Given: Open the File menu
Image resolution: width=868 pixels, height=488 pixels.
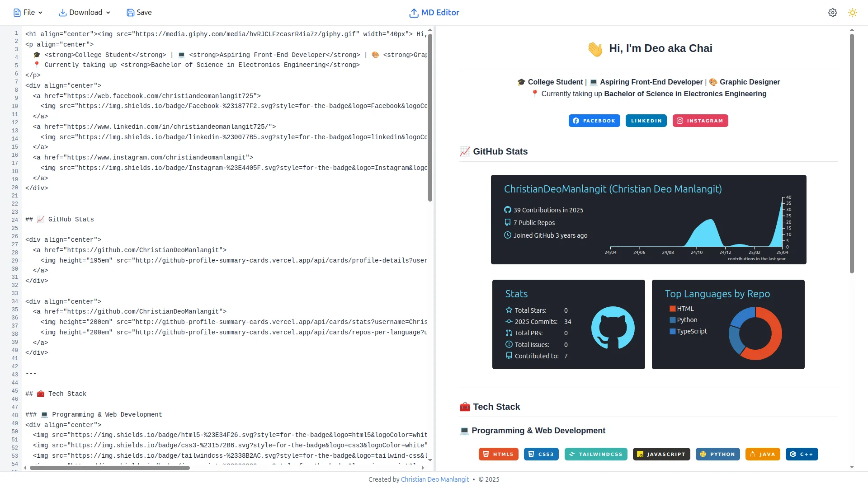Looking at the screenshot, I should 28,13.
